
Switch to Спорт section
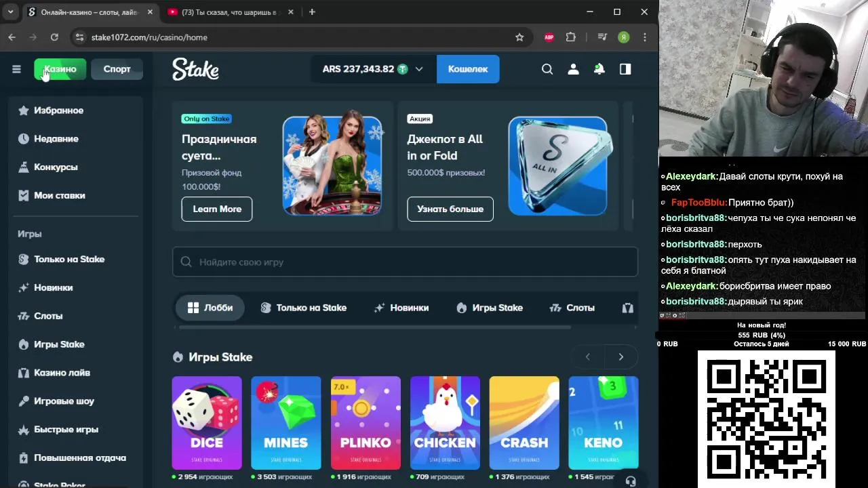pyautogui.click(x=117, y=69)
